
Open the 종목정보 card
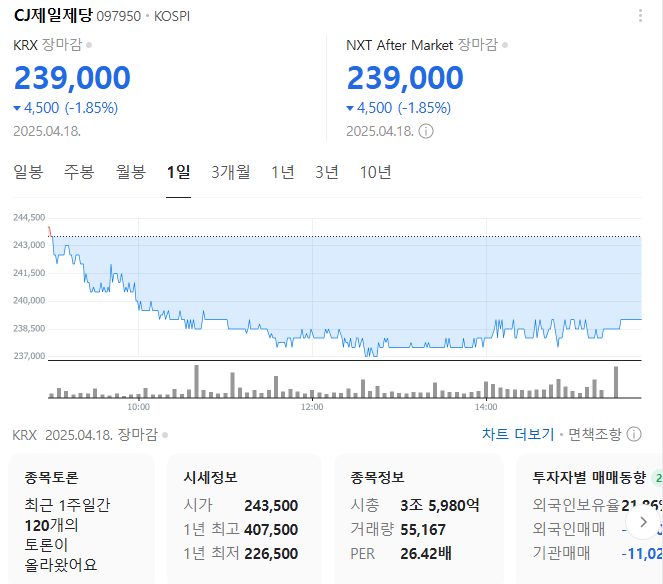(x=419, y=520)
